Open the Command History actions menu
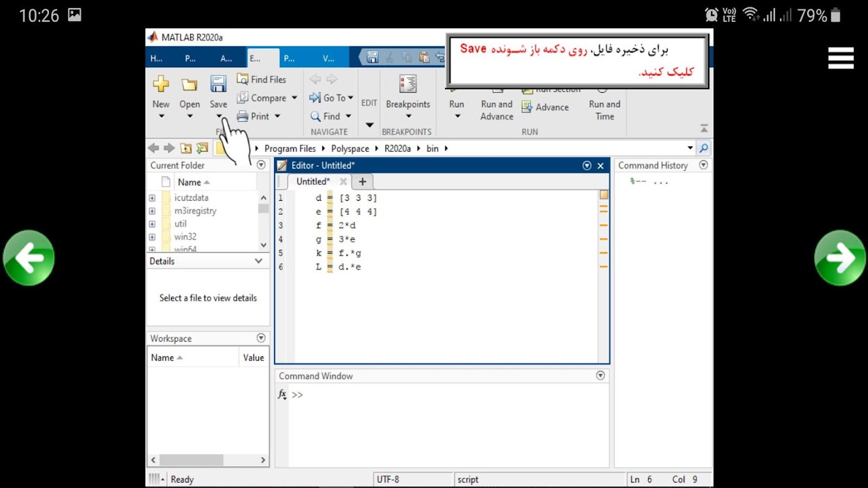 click(703, 165)
